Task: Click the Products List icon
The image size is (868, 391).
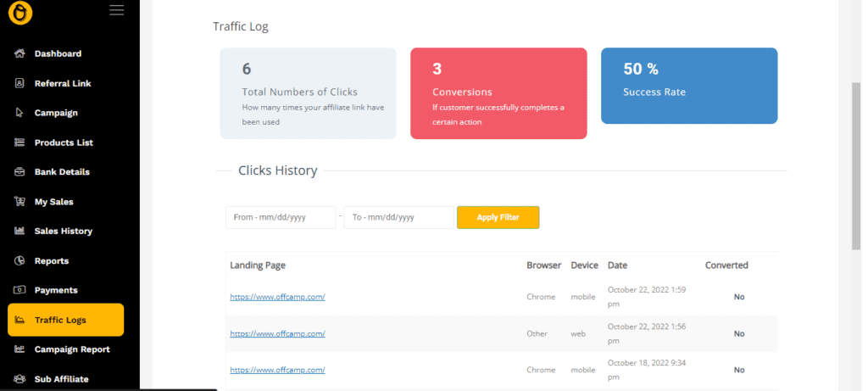Action: [x=19, y=142]
